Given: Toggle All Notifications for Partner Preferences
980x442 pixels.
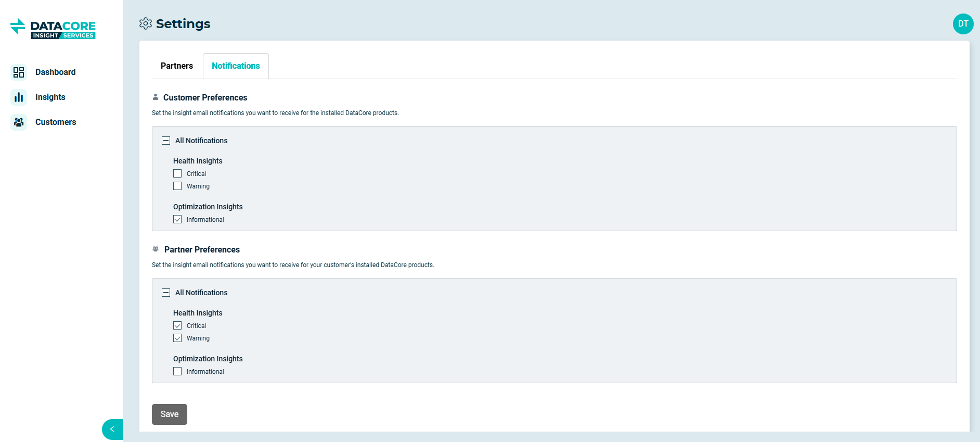Looking at the screenshot, I should (166, 293).
